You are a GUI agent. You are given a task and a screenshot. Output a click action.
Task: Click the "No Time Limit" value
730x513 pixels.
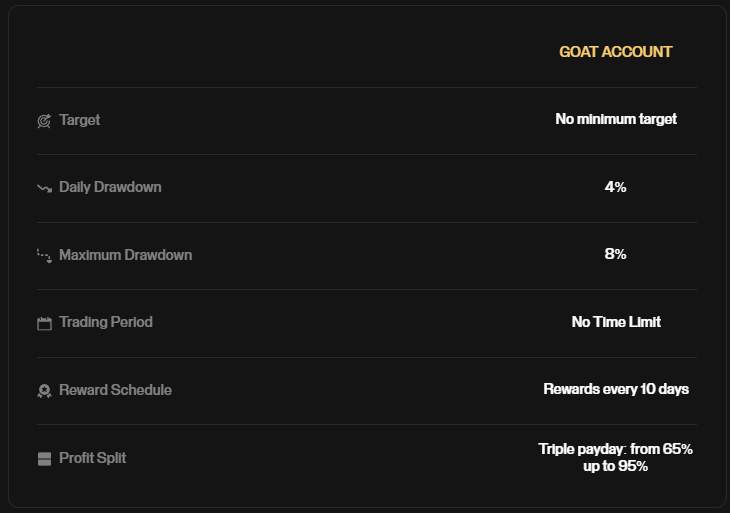click(616, 322)
